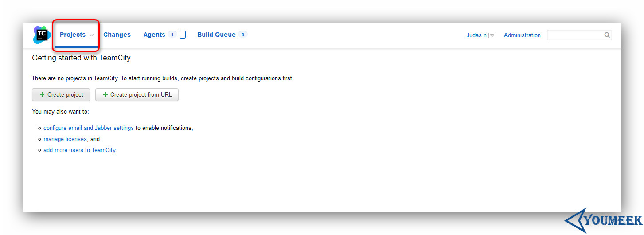644x235 pixels.
Task: Open configure email and Jabber settings link
Action: 89,128
